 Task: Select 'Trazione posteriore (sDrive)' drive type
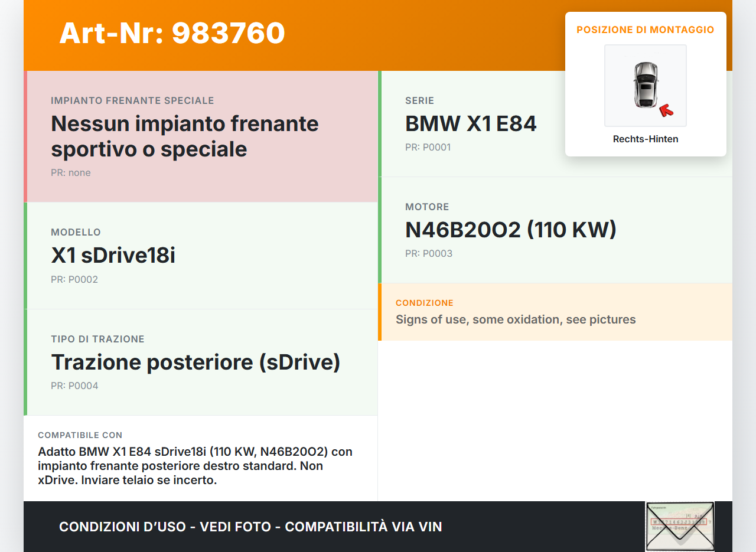tap(195, 362)
